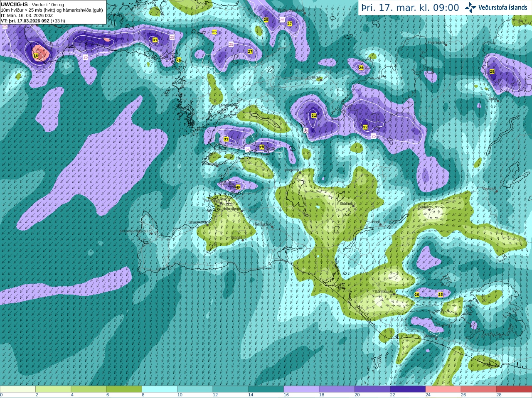532x398 pixels.
Task: Click the Húsafell station label
Action: [x=314, y=77]
